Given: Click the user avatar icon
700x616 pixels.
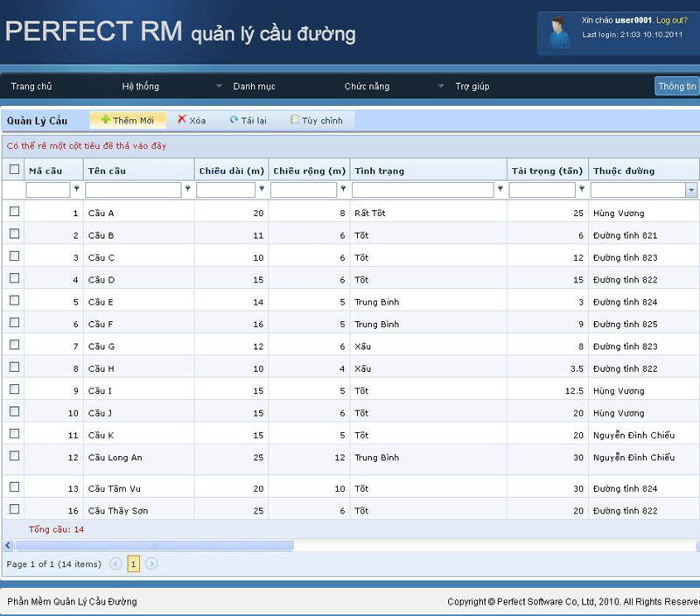Looking at the screenshot, I should pyautogui.click(x=558, y=32).
